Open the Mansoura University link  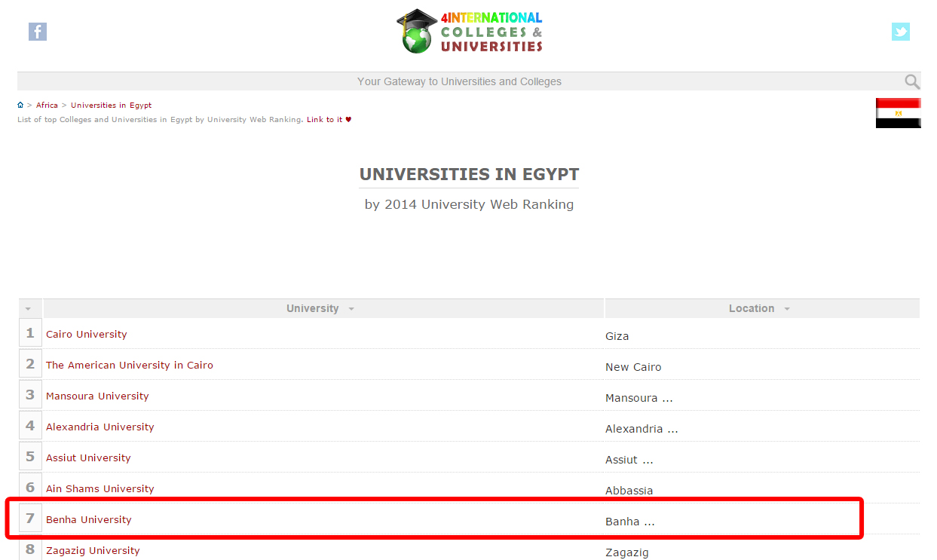97,396
